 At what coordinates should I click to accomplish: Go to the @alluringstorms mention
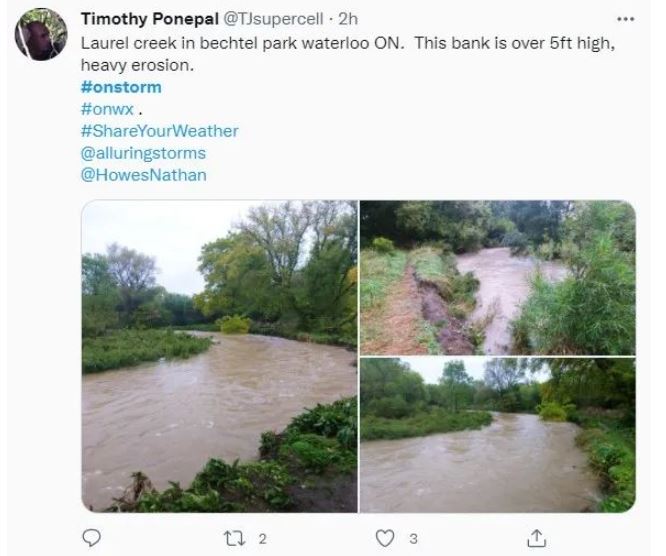[x=143, y=153]
